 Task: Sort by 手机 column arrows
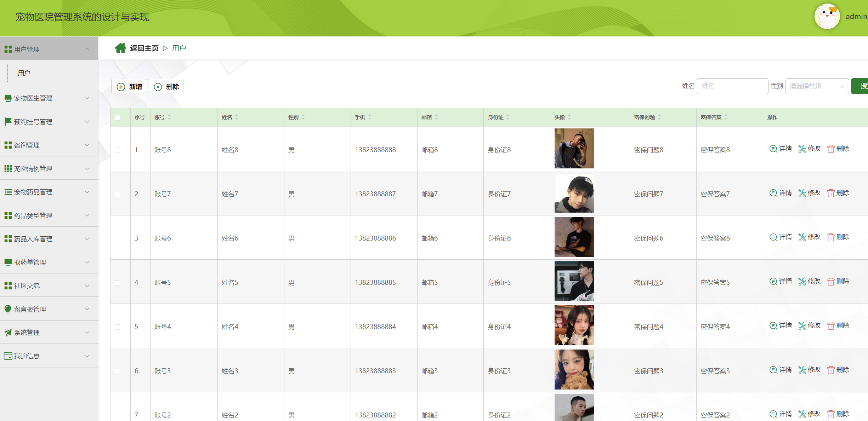tap(370, 117)
